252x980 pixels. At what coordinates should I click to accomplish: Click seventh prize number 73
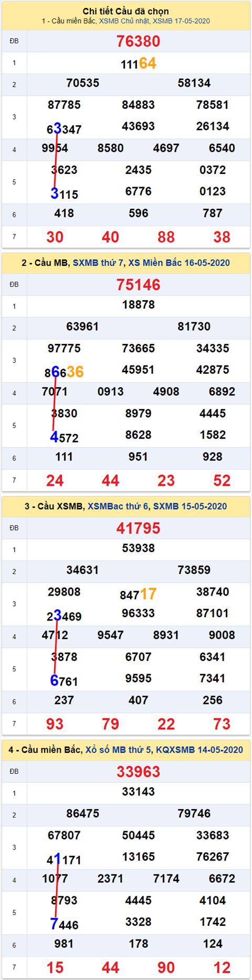click(222, 724)
